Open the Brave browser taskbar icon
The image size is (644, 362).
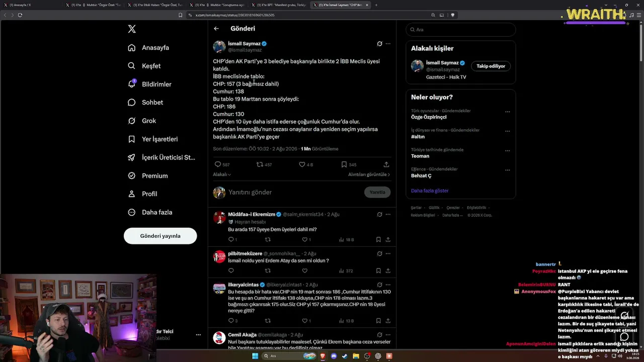click(323, 356)
